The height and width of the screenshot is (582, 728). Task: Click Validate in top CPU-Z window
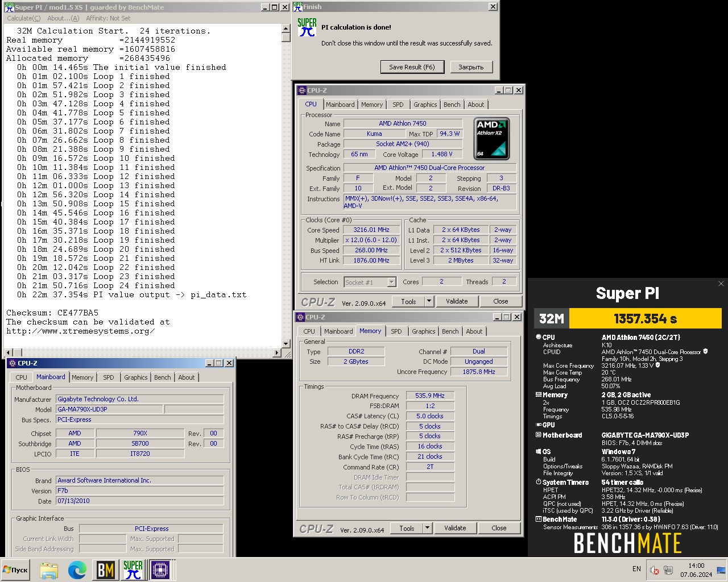[x=457, y=301]
